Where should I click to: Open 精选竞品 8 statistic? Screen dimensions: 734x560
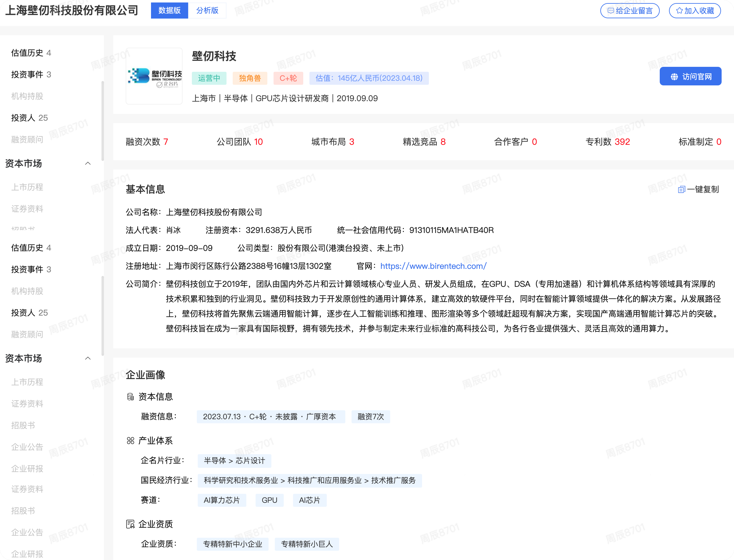pyautogui.click(x=424, y=142)
